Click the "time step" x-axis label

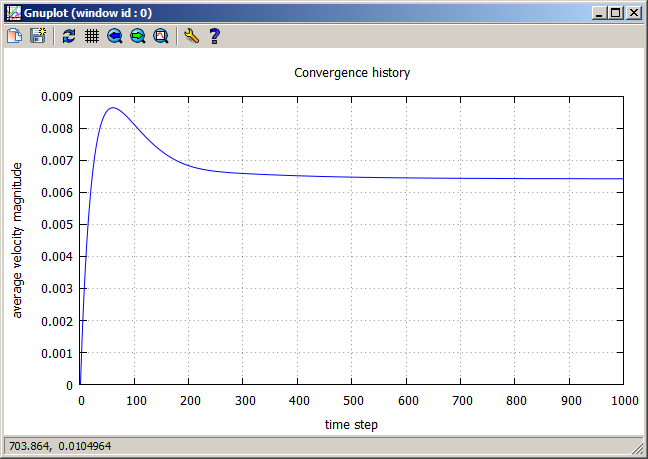click(x=351, y=425)
